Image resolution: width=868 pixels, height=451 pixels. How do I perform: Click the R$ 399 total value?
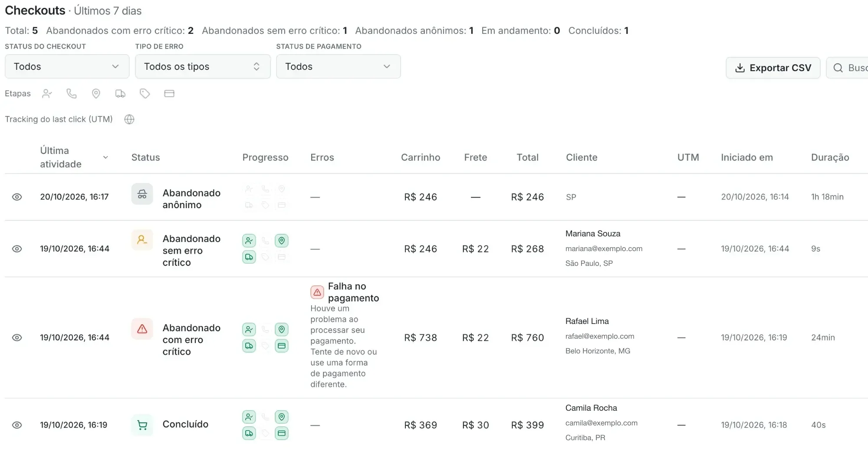click(x=527, y=425)
